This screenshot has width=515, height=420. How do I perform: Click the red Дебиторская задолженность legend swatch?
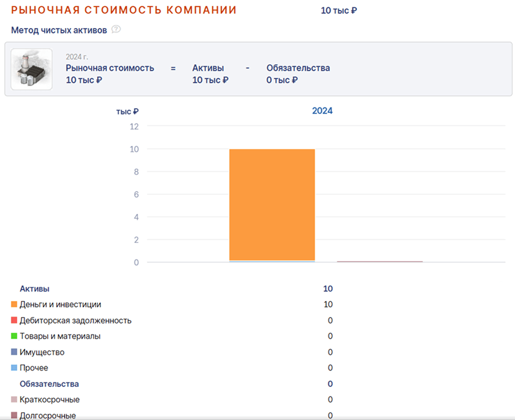[14, 320]
